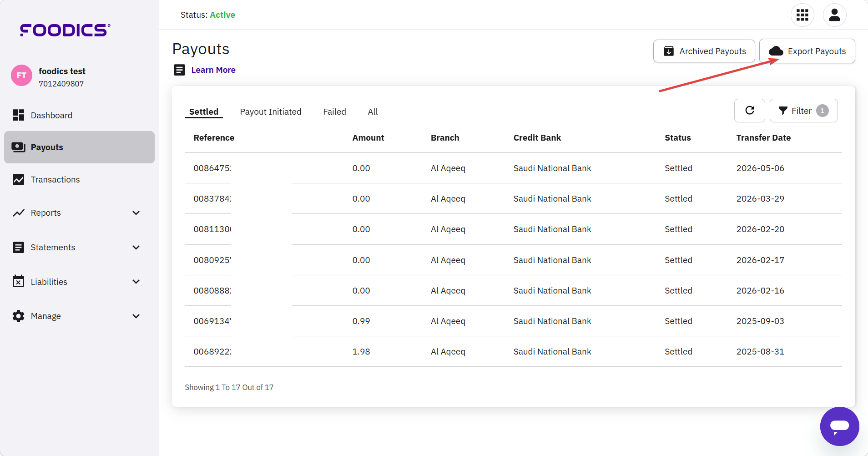Screen dimensions: 868x456
Task: Open the chat support bubble
Action: (839, 426)
